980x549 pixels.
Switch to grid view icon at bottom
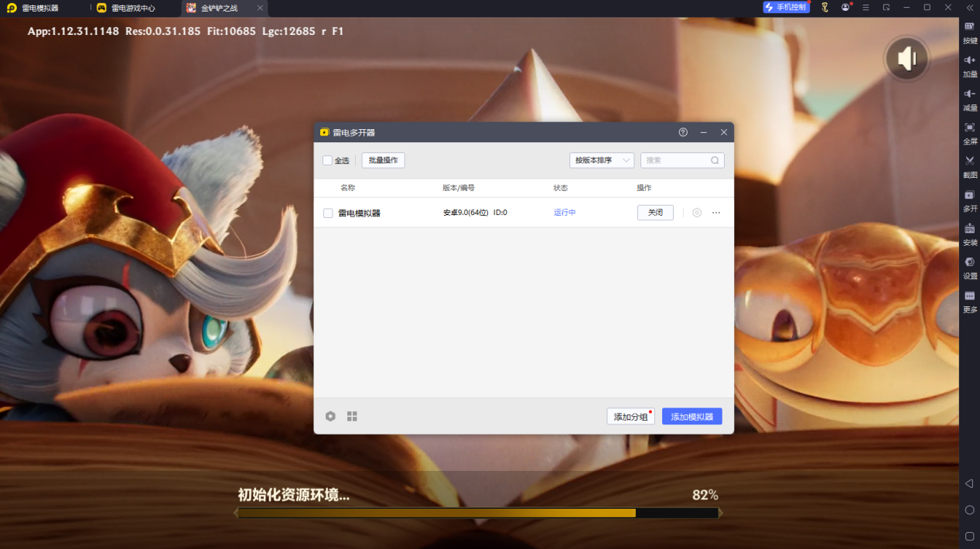pos(352,416)
